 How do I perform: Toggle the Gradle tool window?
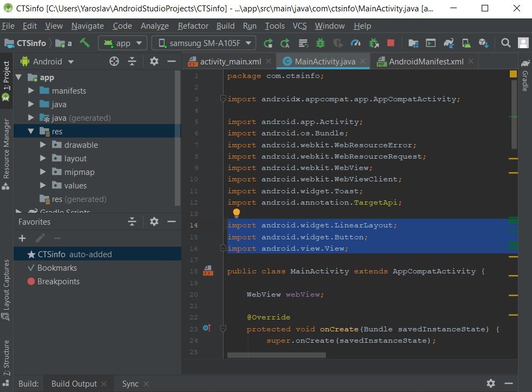525,75
